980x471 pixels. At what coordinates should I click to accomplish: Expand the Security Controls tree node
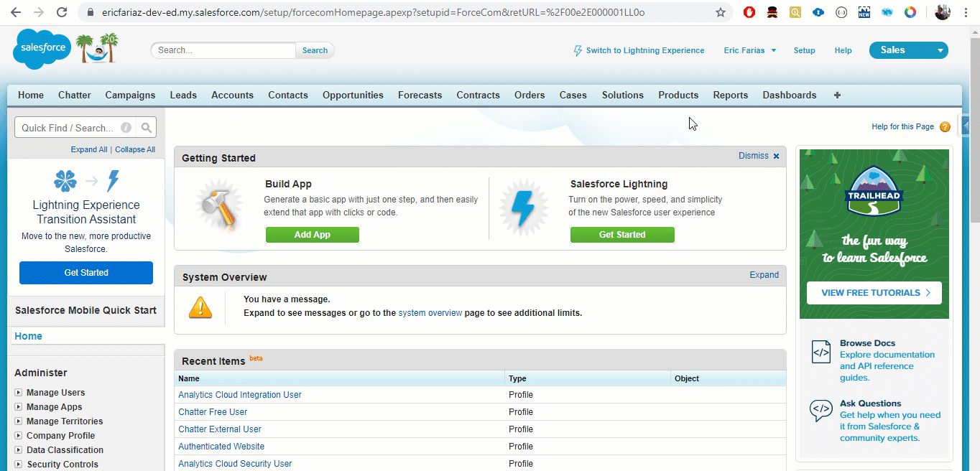pos(19,465)
